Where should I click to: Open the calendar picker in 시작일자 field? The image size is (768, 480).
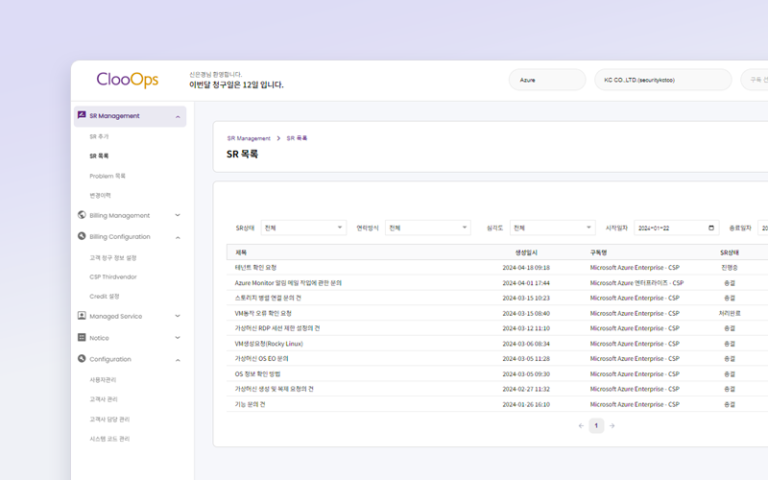coord(711,228)
